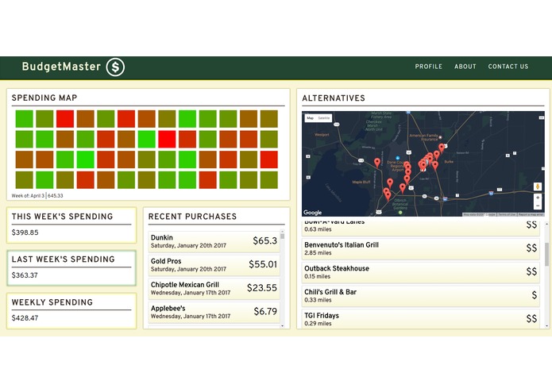This screenshot has width=552, height=392.
Task: Click the $23.55 Chipotle price
Action: (262, 288)
